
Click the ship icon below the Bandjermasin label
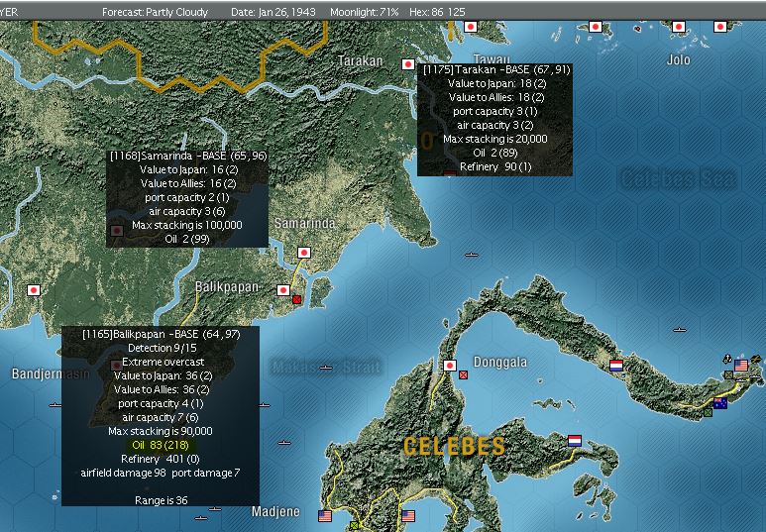tap(55, 405)
